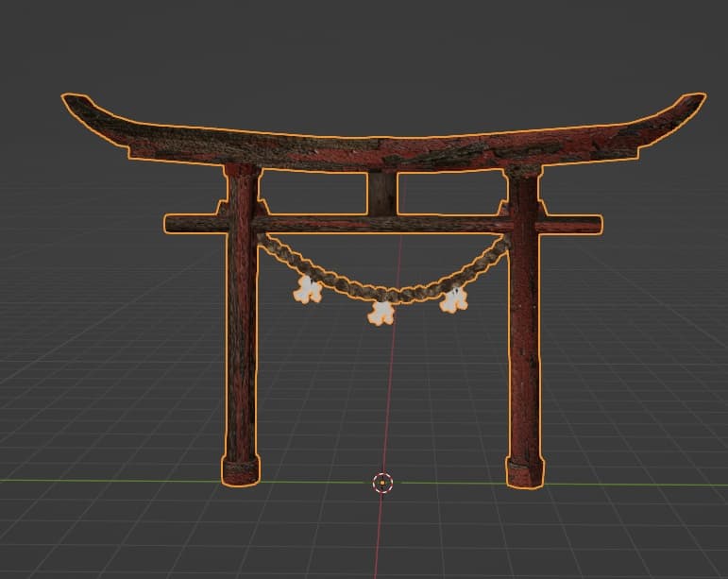Screen dimensions: 728x579
Task: Click the wedge on the left pillar
Action: 222,208
